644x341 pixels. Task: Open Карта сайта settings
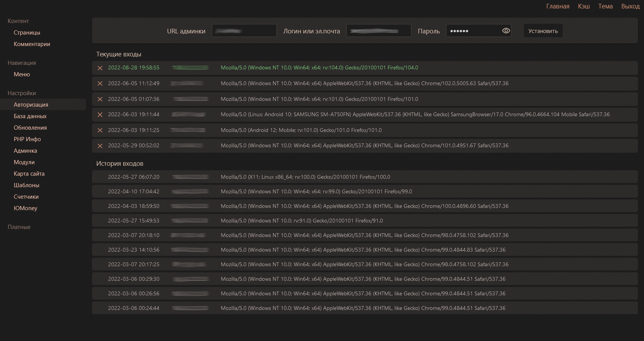click(x=29, y=174)
